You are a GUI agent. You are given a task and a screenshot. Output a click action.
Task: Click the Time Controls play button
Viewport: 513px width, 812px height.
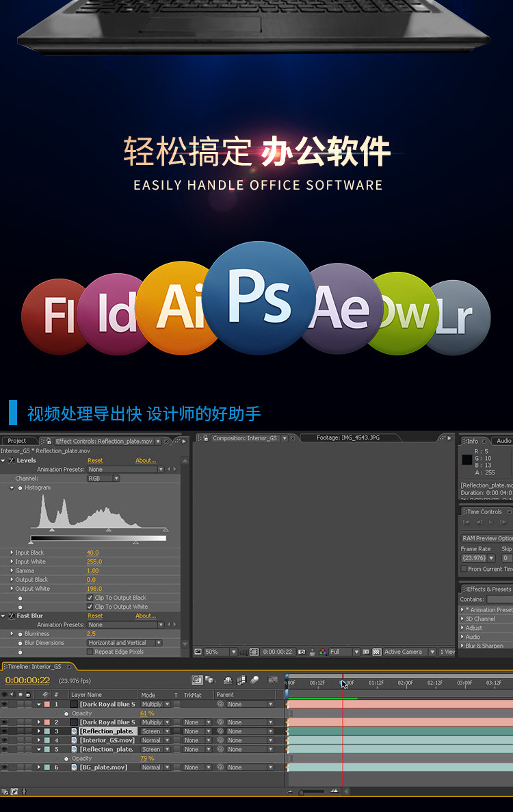coord(490,522)
